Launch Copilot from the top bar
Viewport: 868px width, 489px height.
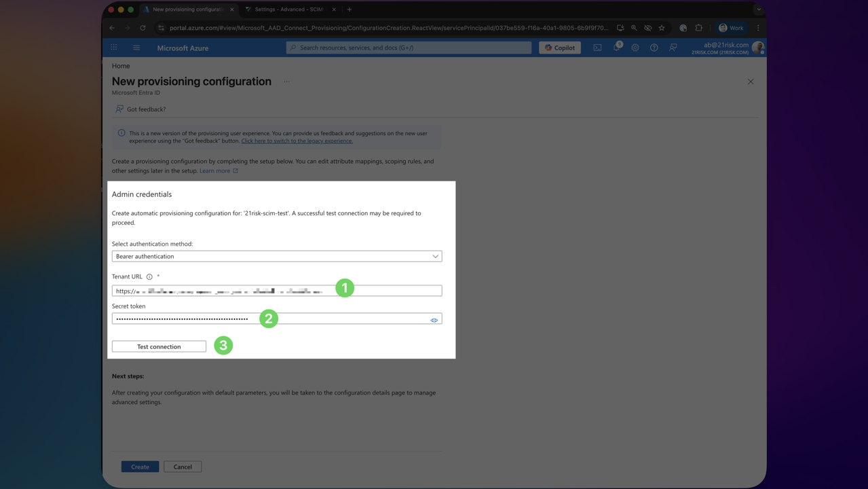pos(559,48)
